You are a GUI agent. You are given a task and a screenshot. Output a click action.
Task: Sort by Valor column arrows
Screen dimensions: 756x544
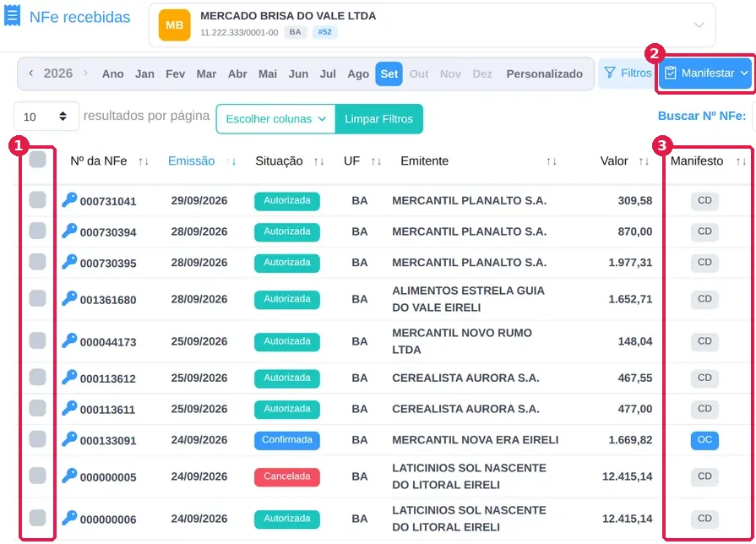[x=644, y=161]
